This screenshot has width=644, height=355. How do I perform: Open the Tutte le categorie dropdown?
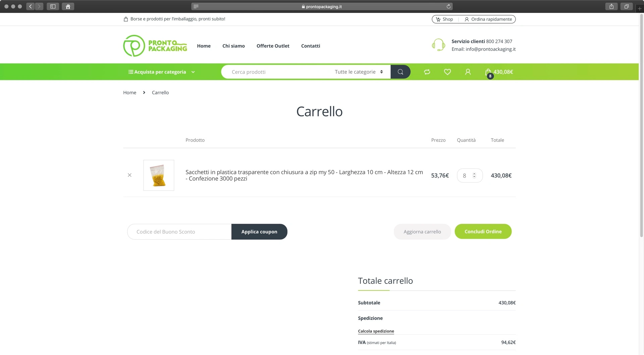(x=359, y=72)
